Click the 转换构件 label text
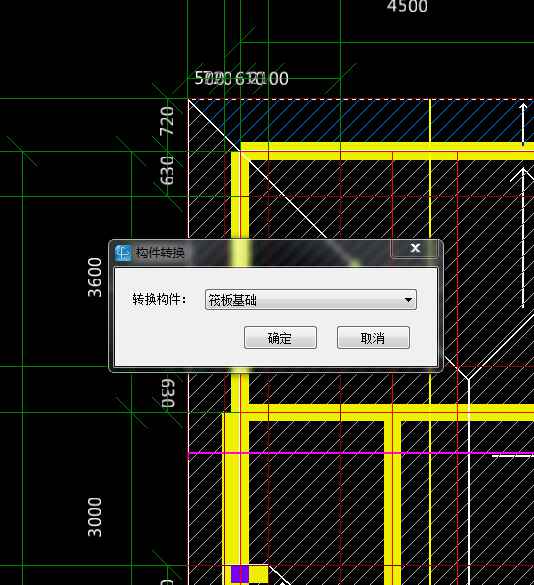This screenshot has width=534, height=585. 159,299
